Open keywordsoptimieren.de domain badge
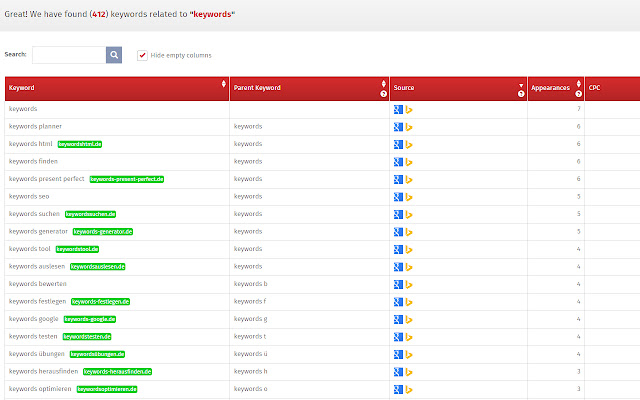640x400 pixels. 107,389
